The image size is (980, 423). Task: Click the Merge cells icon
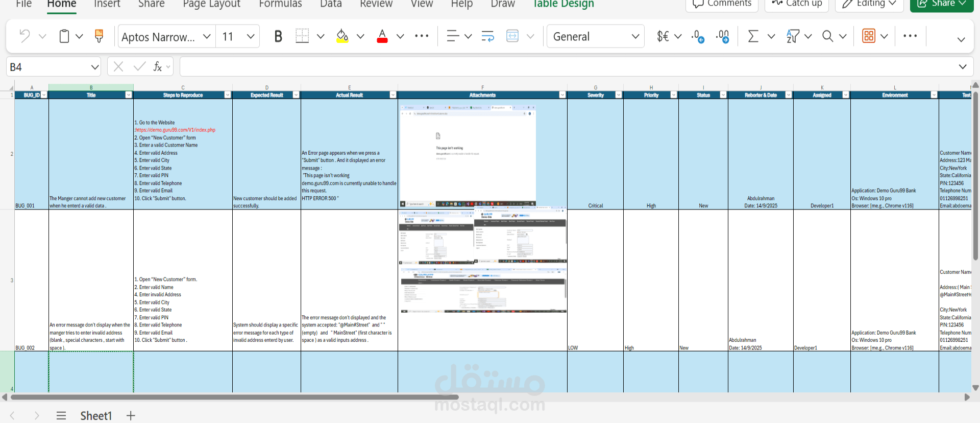pos(512,36)
